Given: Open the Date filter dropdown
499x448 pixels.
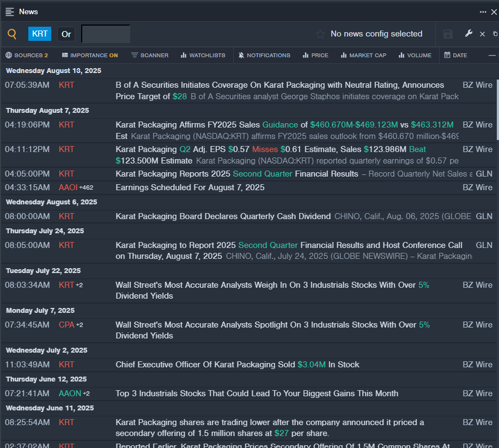Looking at the screenshot, I should 456,56.
